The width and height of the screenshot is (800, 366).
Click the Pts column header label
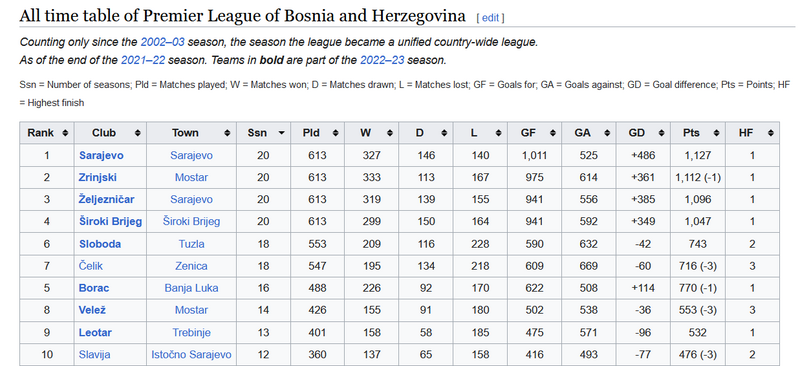click(691, 133)
